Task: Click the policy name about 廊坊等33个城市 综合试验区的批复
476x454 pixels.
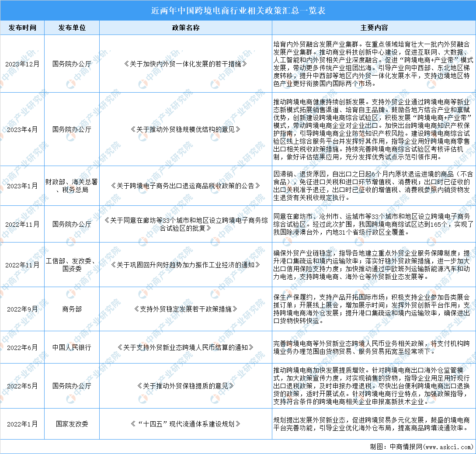Action: 185,224
